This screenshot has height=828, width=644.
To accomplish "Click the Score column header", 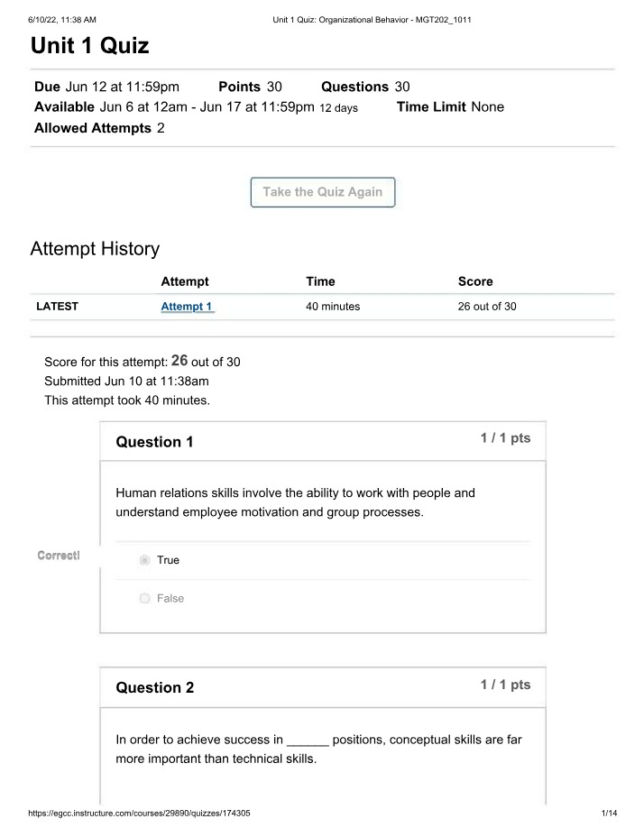I will (x=475, y=281).
